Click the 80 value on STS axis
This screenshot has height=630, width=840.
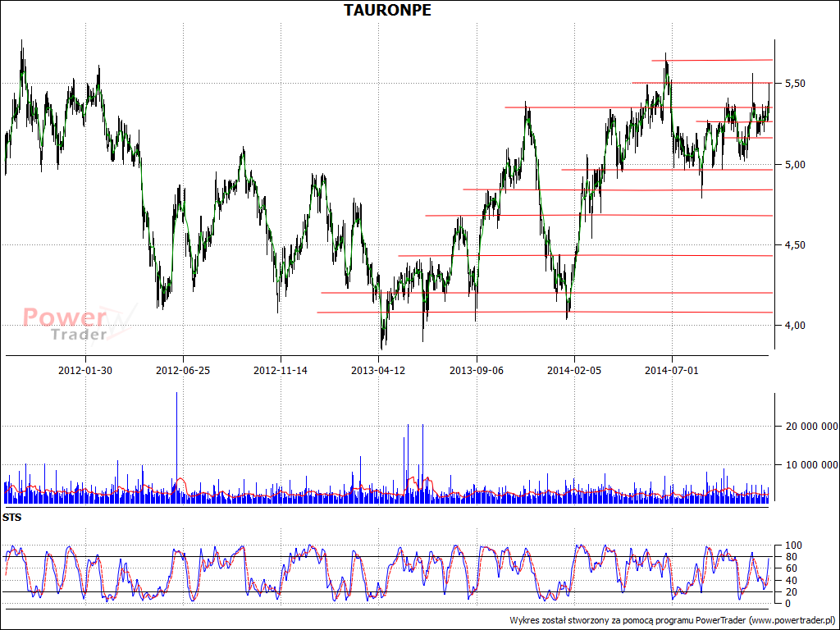click(x=791, y=557)
